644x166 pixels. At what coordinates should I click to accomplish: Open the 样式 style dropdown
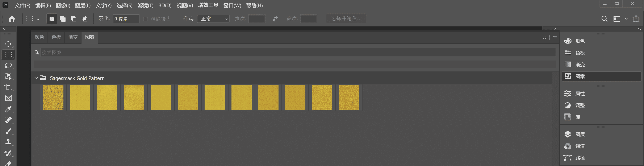point(213,19)
